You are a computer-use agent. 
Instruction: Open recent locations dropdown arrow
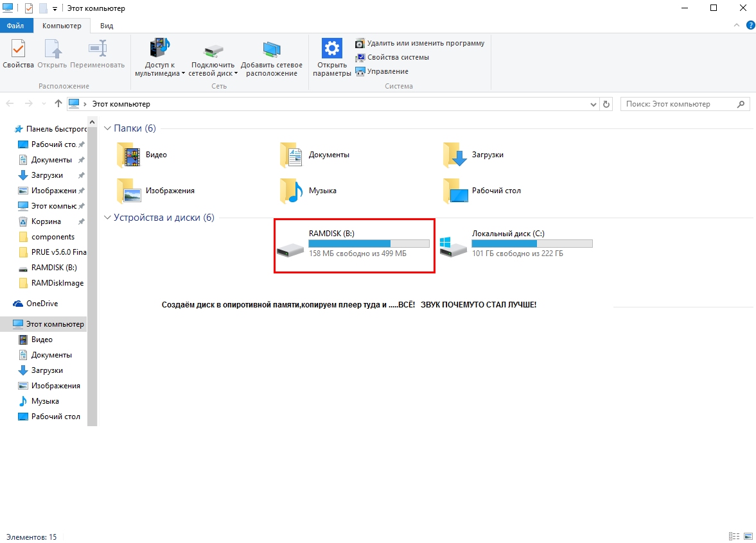point(44,103)
